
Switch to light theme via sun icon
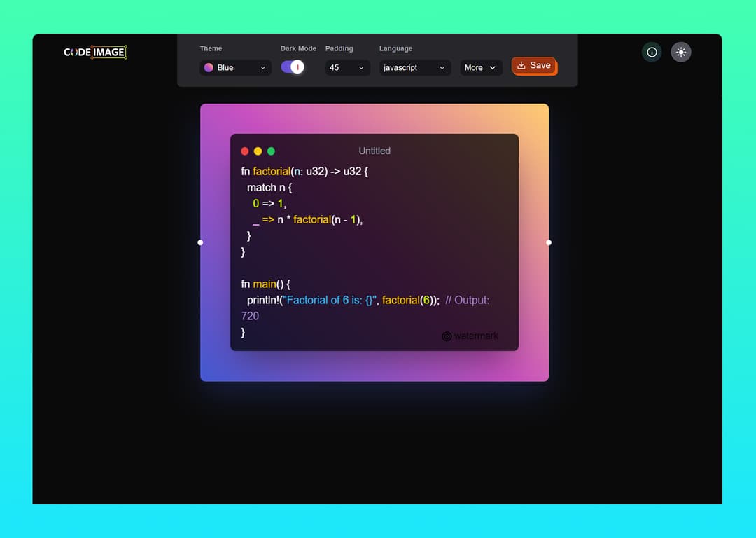681,52
